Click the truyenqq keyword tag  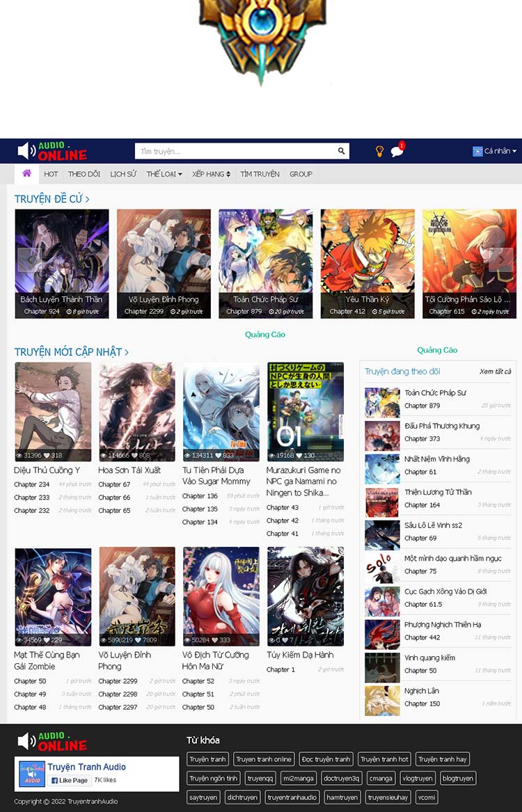pyautogui.click(x=260, y=778)
